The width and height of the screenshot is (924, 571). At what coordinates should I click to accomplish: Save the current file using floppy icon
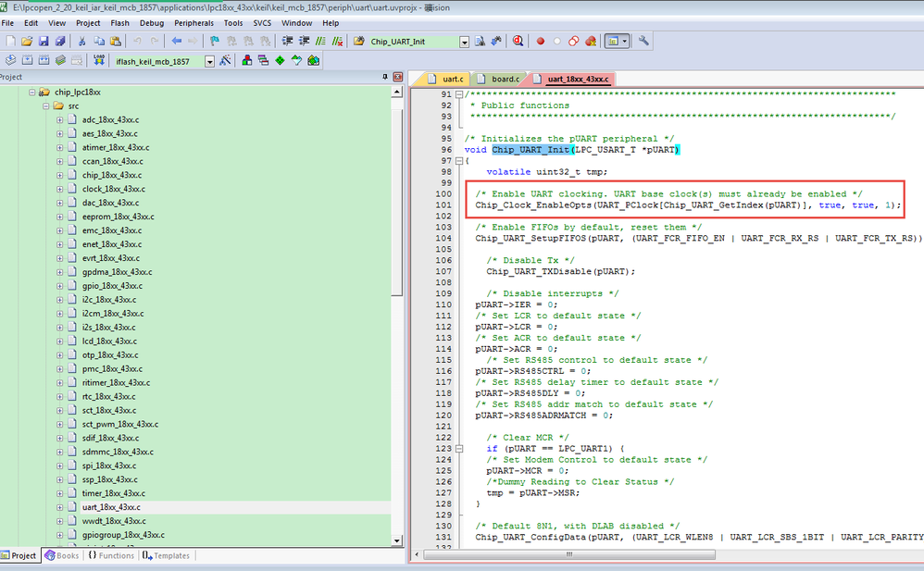click(44, 42)
